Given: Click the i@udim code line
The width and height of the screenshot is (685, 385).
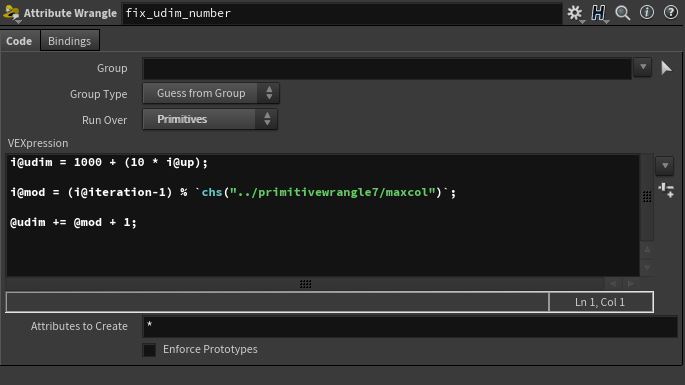Looking at the screenshot, I should 109,163.
